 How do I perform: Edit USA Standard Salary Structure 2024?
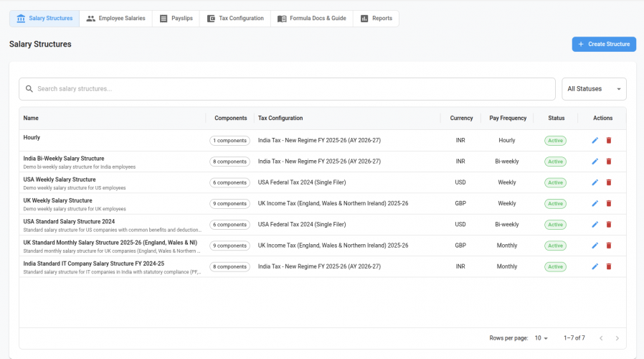(x=595, y=225)
